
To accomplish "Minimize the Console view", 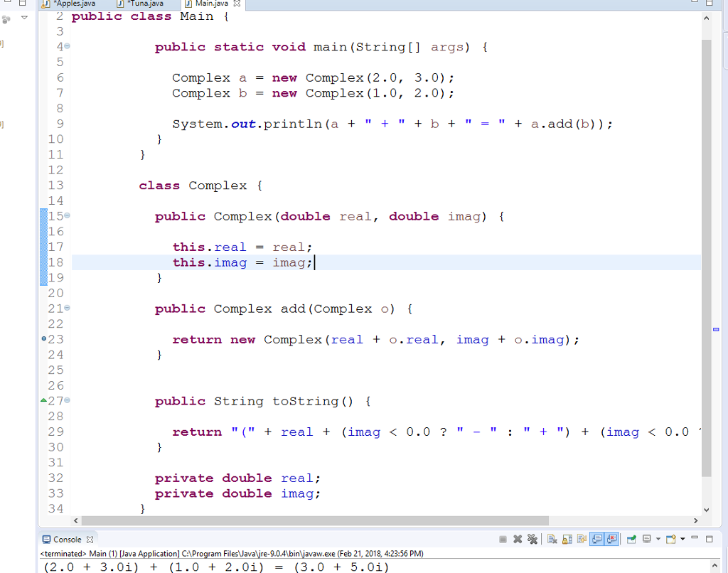I will (695, 538).
